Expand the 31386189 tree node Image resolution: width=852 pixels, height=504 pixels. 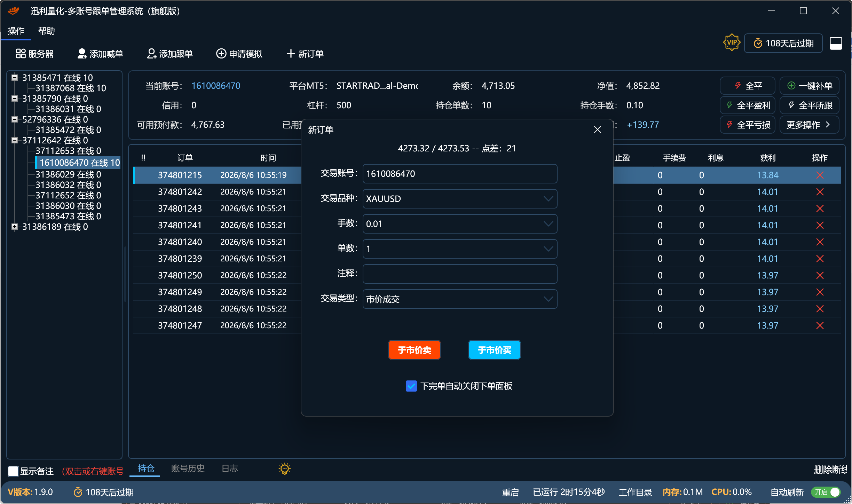click(x=15, y=227)
